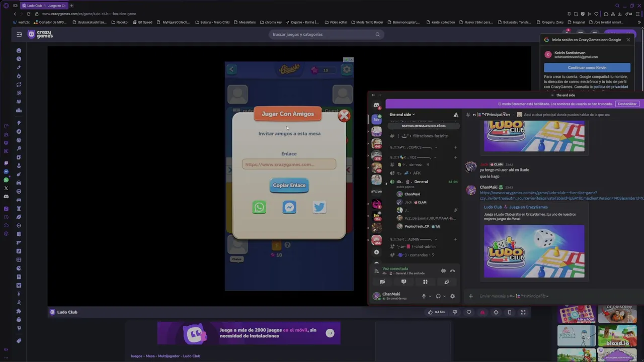The height and width of the screenshot is (362, 644).
Task: Toggle fullscreen for the game
Action: click(523, 312)
